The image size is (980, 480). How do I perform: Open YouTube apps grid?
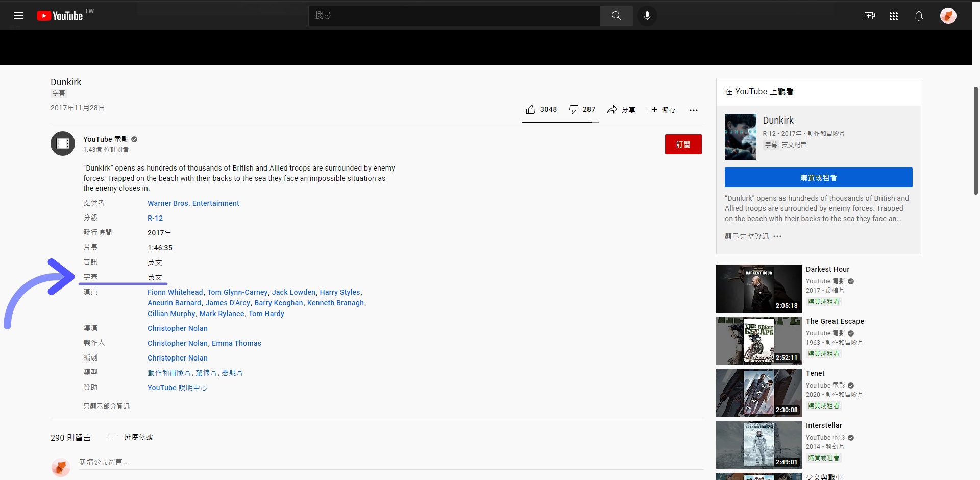click(x=894, y=16)
